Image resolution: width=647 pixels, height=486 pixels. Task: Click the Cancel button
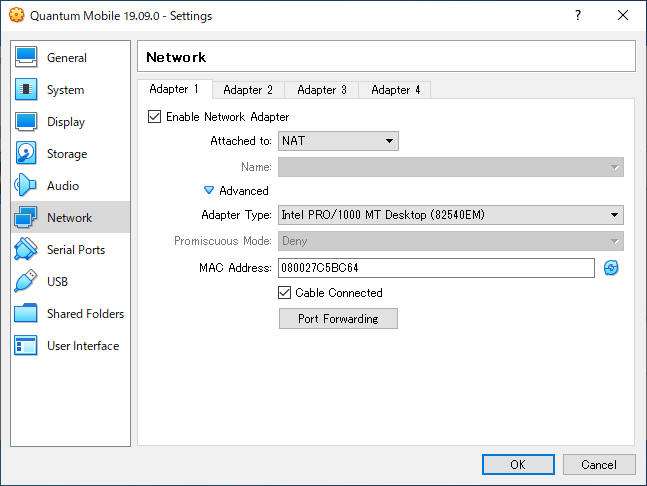[x=599, y=465]
